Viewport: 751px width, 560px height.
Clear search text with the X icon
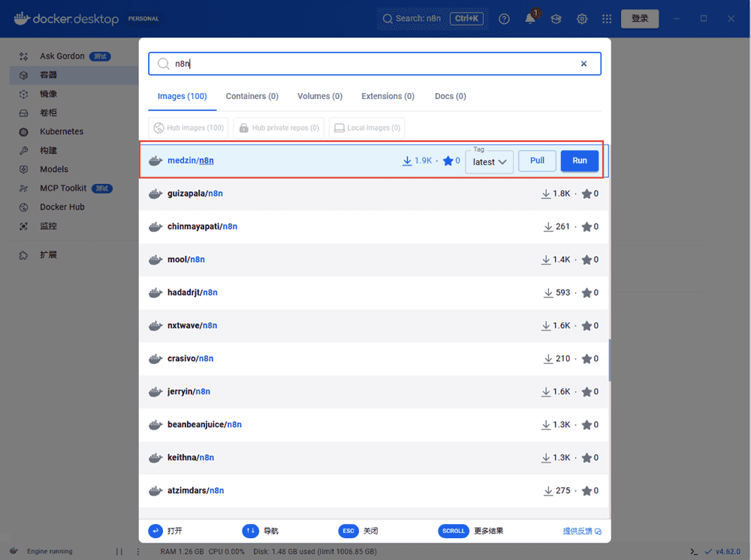(584, 64)
